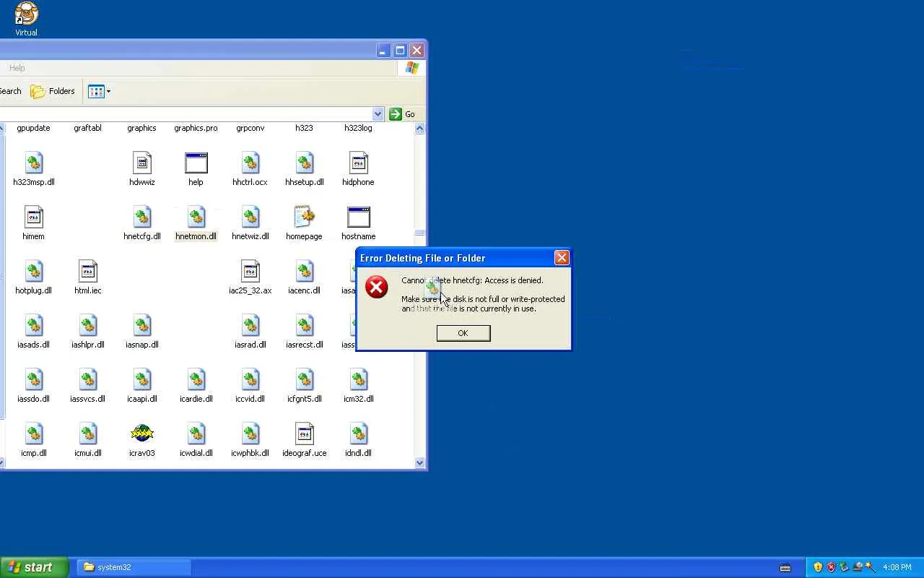Select the iasrad.dll file icon
This screenshot has height=578, width=924.
(250, 325)
